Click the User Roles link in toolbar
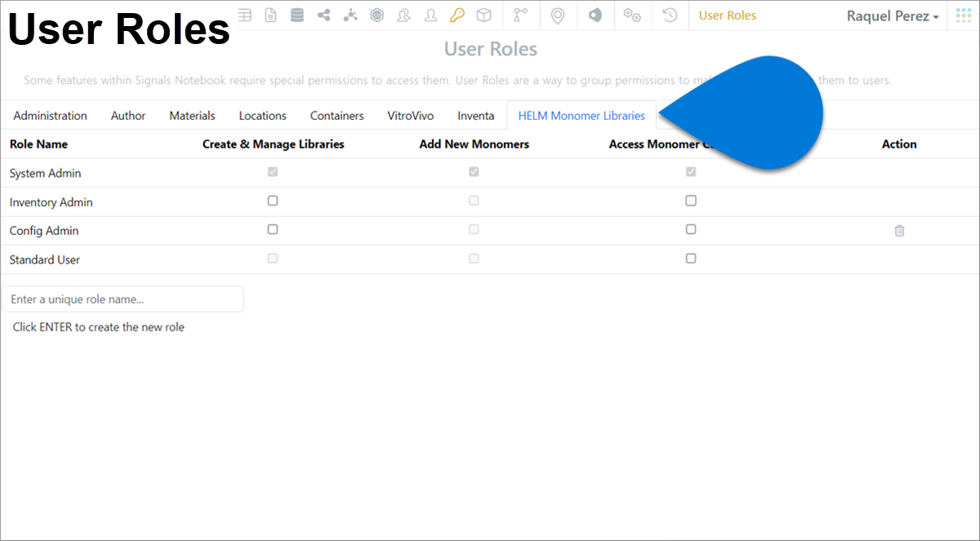This screenshot has width=980, height=541. point(728,16)
